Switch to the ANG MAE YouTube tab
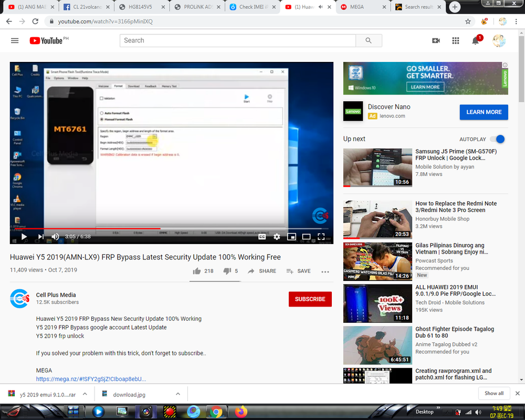525x420 pixels. [x=31, y=7]
